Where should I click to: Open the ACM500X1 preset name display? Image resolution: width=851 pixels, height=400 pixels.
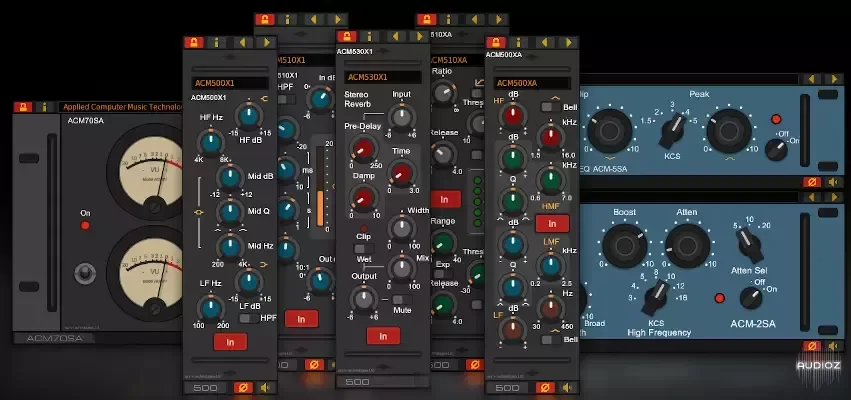(x=230, y=83)
